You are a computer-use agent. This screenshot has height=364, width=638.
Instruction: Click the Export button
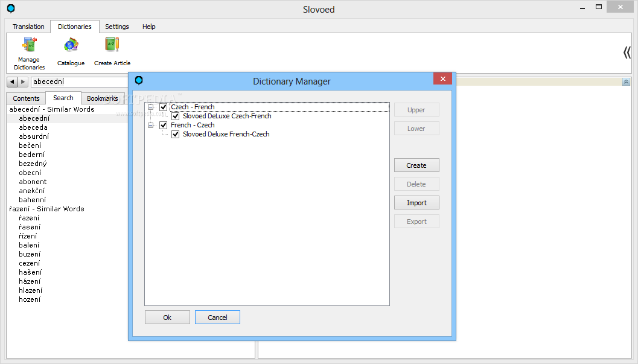coord(416,222)
